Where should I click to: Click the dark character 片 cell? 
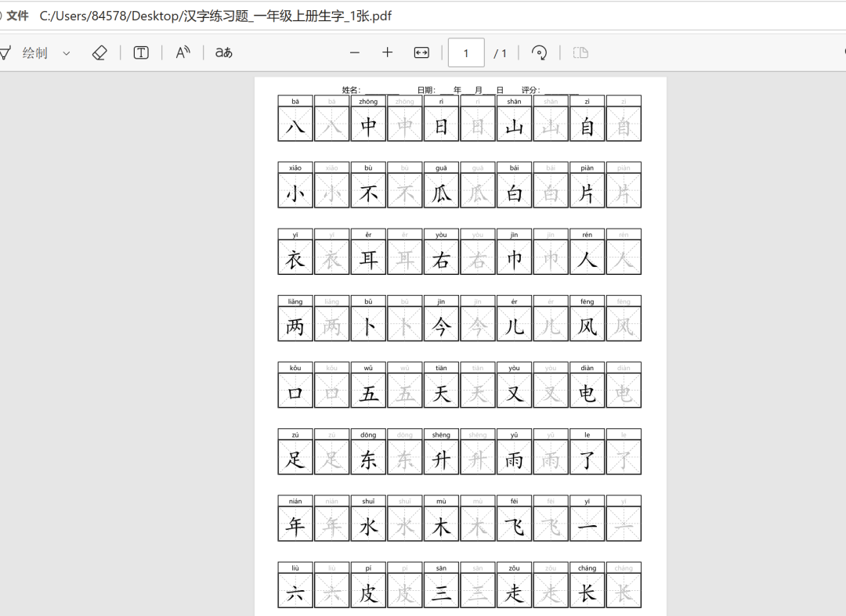[587, 191]
